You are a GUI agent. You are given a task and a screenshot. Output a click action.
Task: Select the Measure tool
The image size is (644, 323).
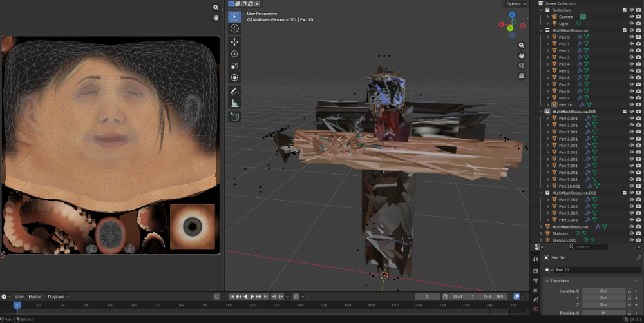[x=234, y=103]
